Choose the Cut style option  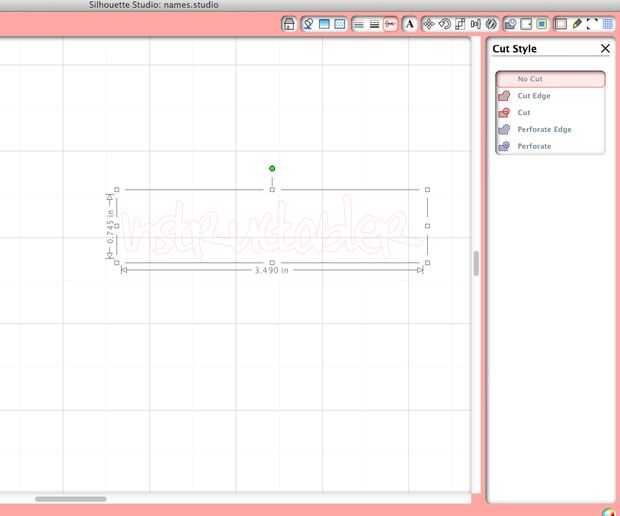pyautogui.click(x=550, y=113)
